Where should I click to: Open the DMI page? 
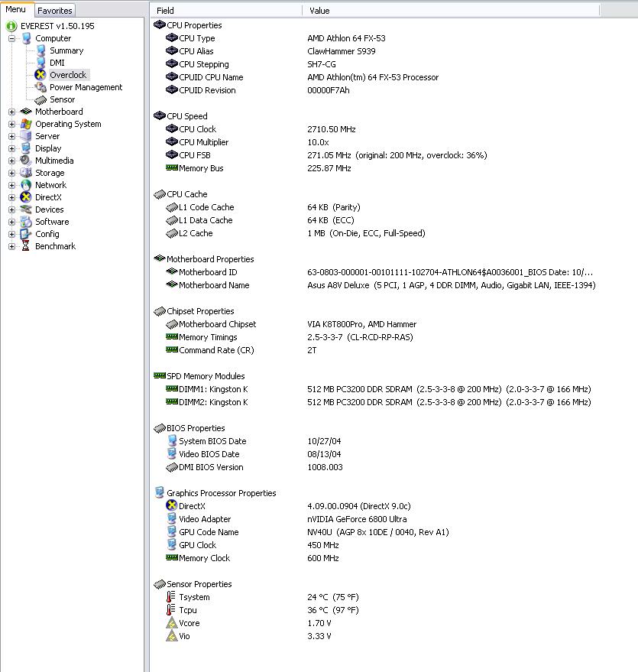pos(57,63)
